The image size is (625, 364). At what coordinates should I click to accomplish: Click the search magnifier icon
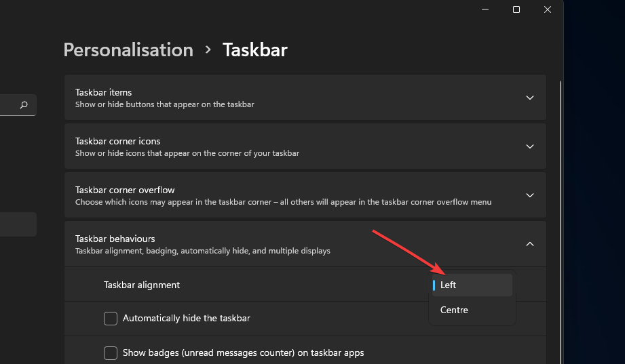coord(24,105)
